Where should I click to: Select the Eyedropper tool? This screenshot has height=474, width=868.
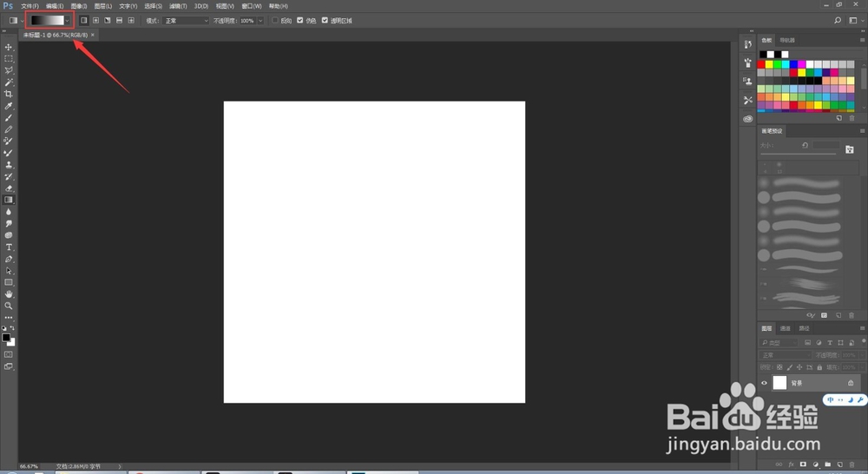click(x=9, y=106)
